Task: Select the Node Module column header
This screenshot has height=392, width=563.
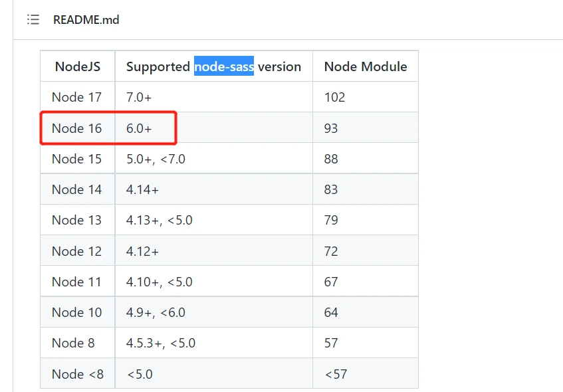Action: (366, 66)
